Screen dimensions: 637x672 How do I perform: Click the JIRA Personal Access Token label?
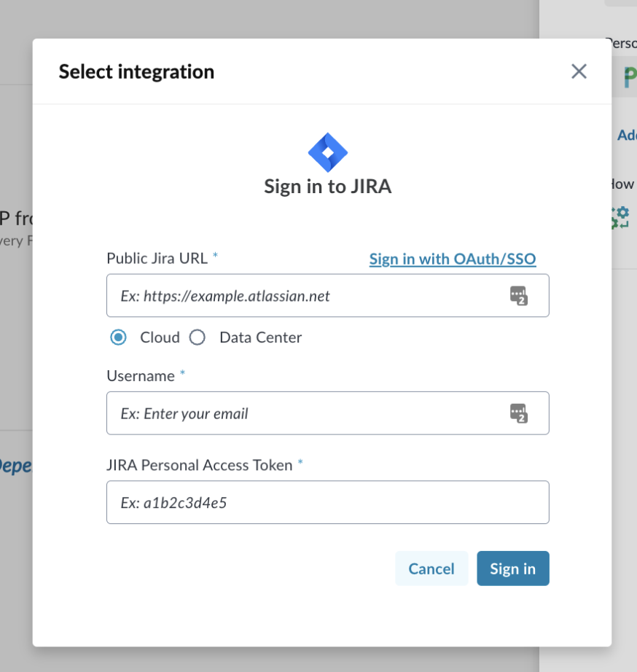click(x=199, y=465)
